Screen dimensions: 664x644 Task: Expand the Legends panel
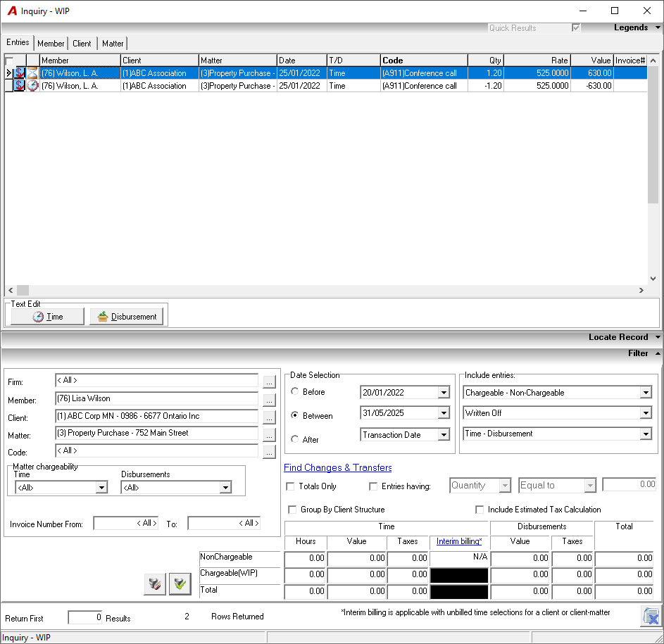point(658,27)
